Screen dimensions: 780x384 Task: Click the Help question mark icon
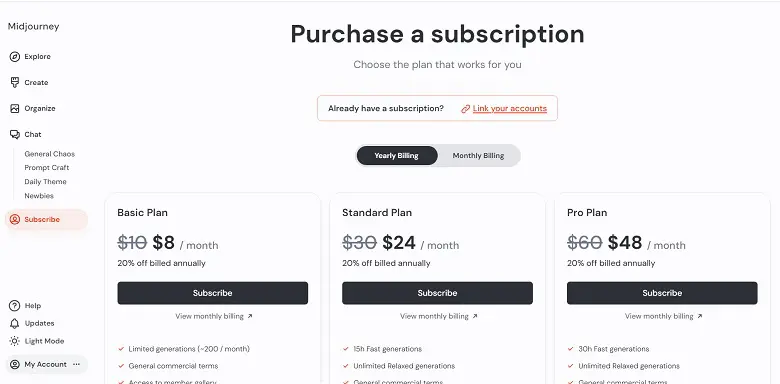click(x=15, y=306)
